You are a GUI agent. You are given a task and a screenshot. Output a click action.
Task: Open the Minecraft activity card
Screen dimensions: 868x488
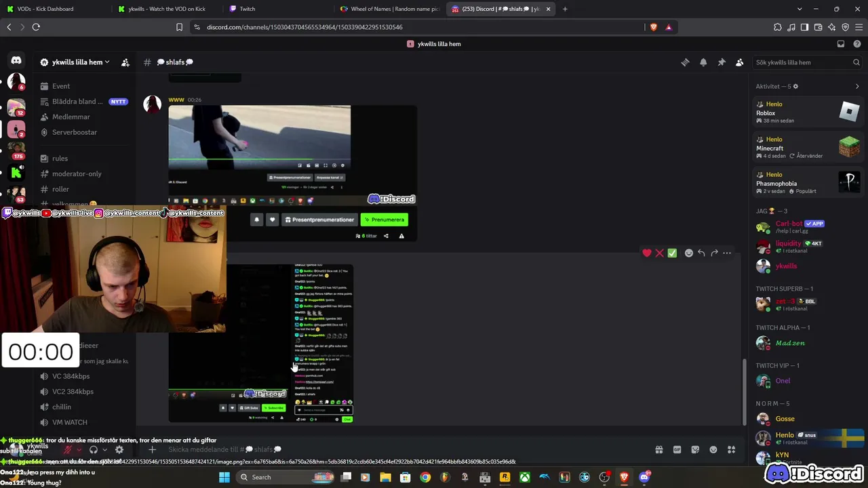pos(808,148)
